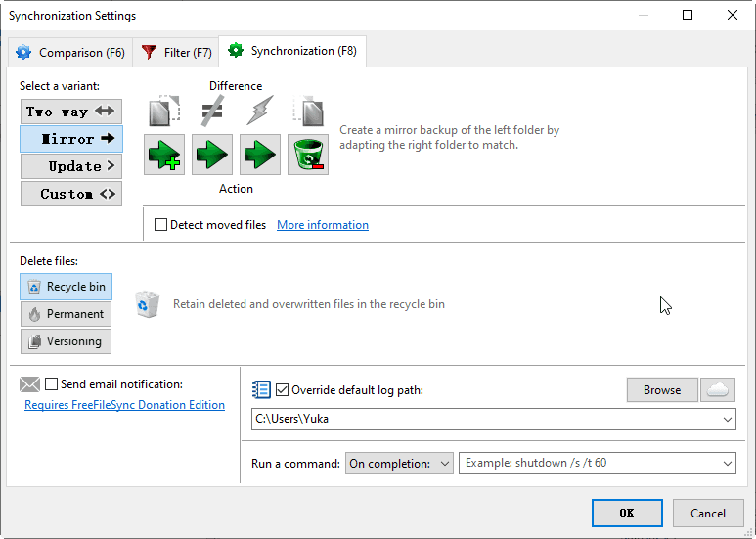Click the update-right action under the not-equal icon
Viewport: 756px width, 539px height.
[212, 155]
